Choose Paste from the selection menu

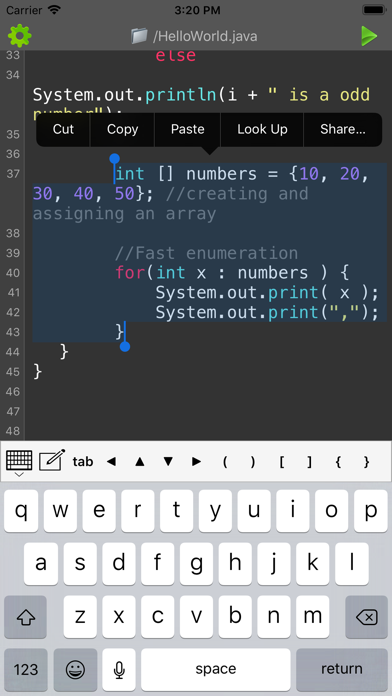pyautogui.click(x=187, y=129)
